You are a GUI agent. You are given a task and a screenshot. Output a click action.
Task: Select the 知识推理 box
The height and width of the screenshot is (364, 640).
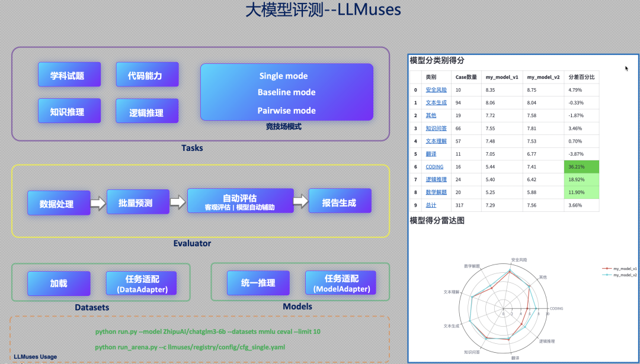[x=69, y=111]
